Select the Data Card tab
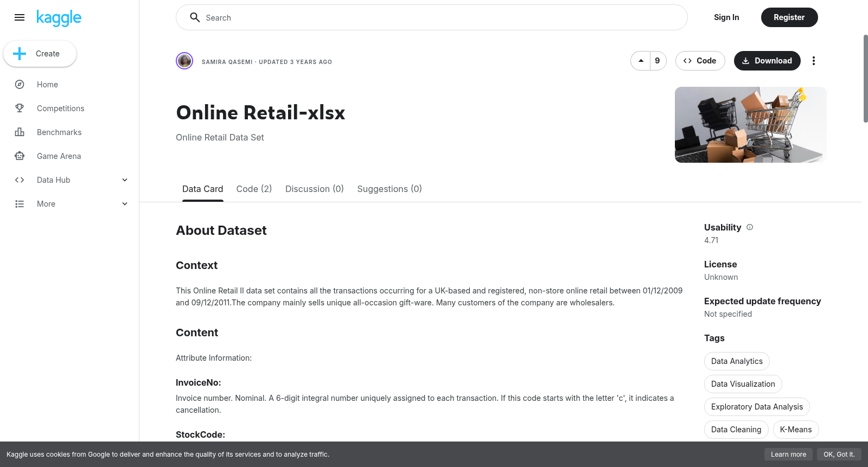This screenshot has height=467, width=868. point(203,189)
